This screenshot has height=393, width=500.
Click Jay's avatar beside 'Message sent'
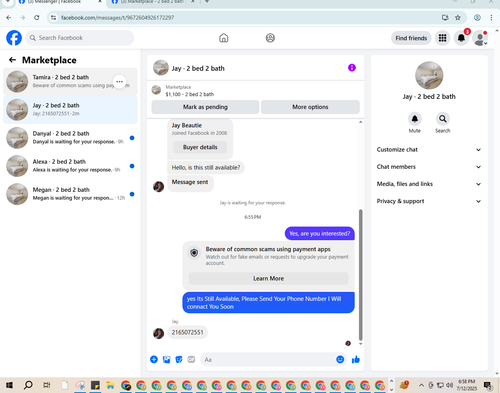tap(158, 187)
